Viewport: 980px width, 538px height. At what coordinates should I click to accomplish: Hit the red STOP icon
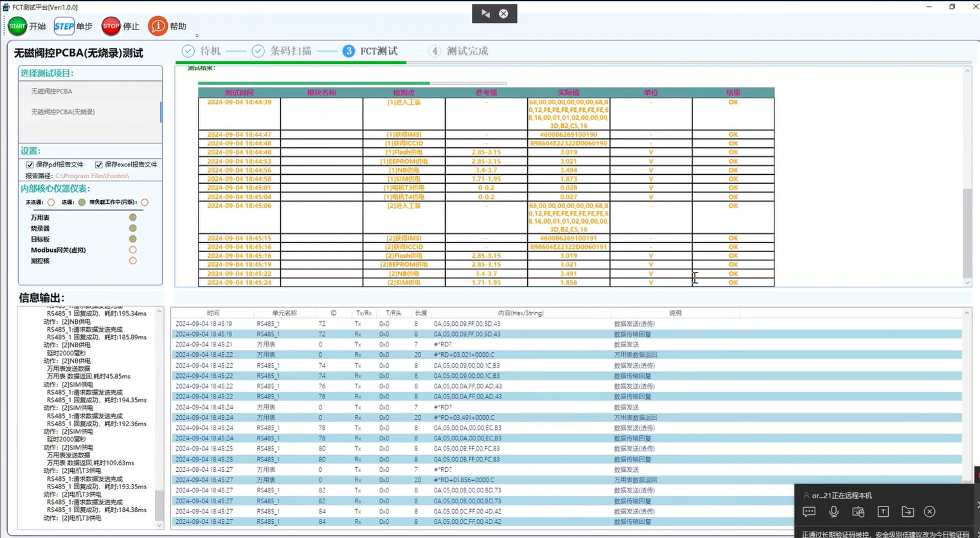(x=111, y=26)
